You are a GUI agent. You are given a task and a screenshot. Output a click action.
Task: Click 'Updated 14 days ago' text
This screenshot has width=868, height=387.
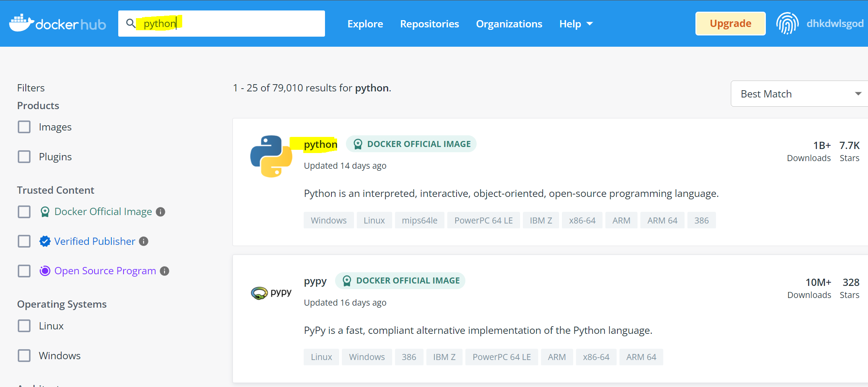[345, 166]
